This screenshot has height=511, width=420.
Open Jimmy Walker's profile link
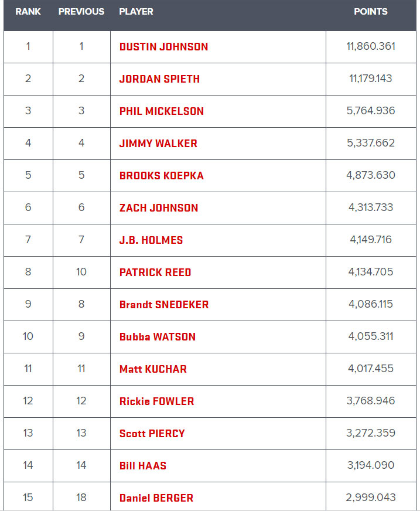tap(158, 144)
